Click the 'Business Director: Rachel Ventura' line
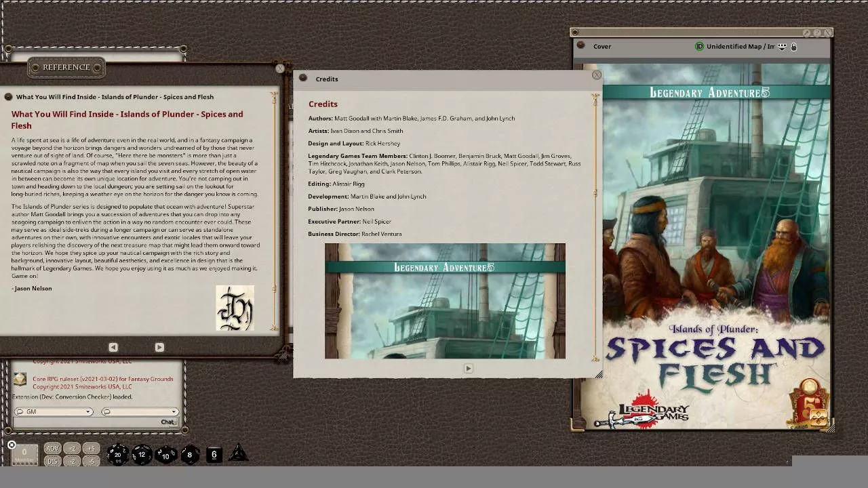 coord(355,234)
